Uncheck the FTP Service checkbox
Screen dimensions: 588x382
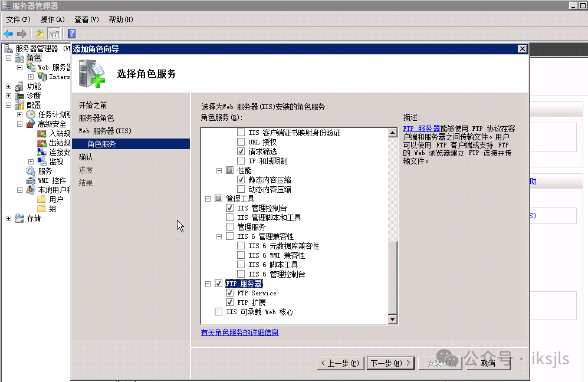229,293
